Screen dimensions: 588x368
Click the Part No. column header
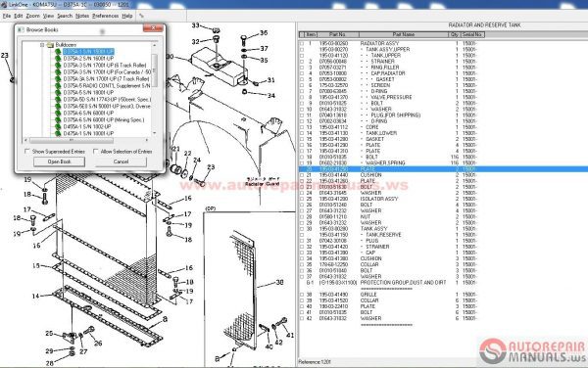(x=337, y=34)
